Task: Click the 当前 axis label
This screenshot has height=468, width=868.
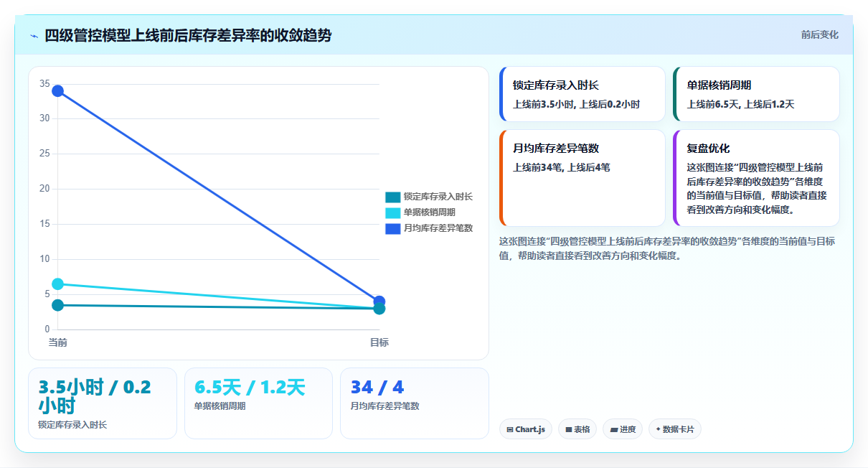Action: (x=57, y=342)
